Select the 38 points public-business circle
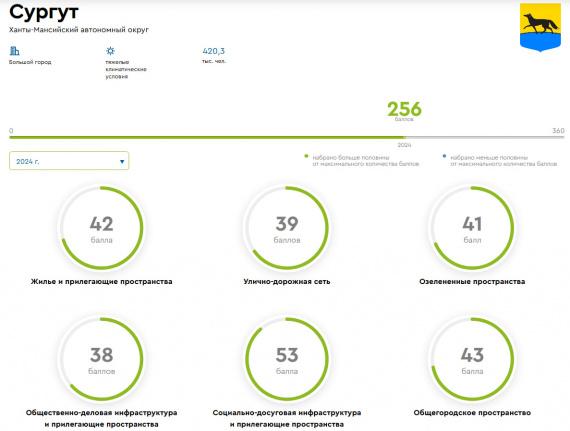Screen dimensions: 570x431 102,359
